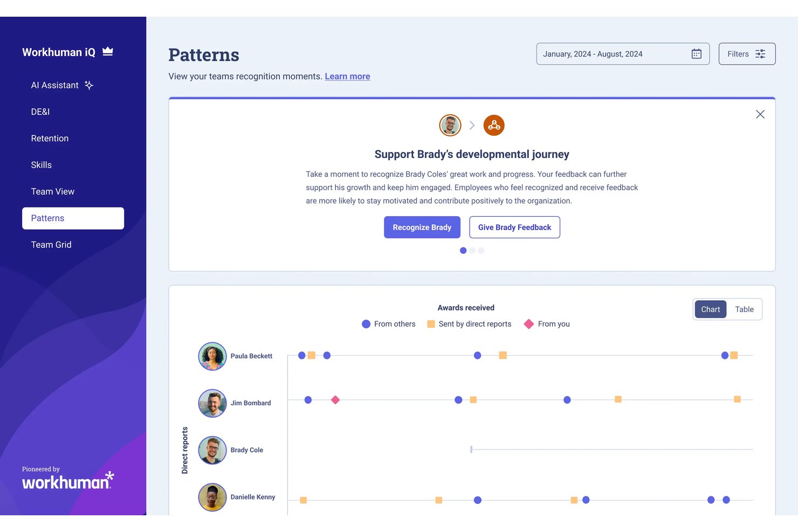Toggle 'From others' legend item

pyautogui.click(x=389, y=324)
